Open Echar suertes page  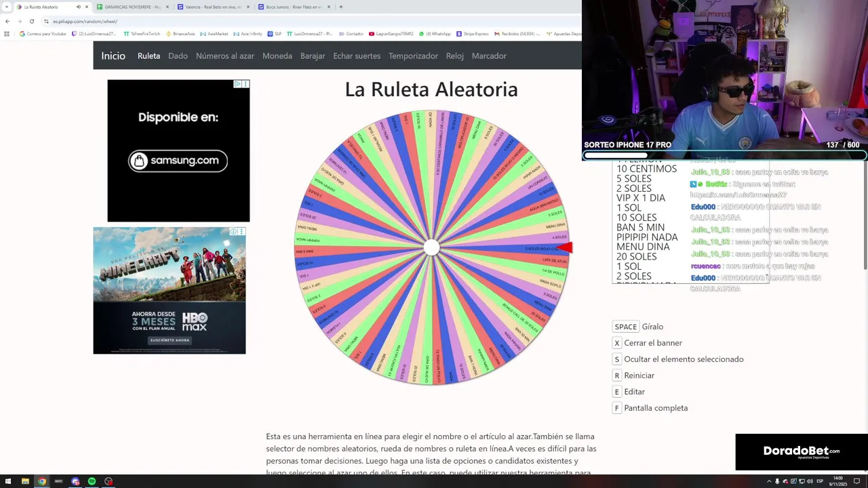click(x=357, y=56)
